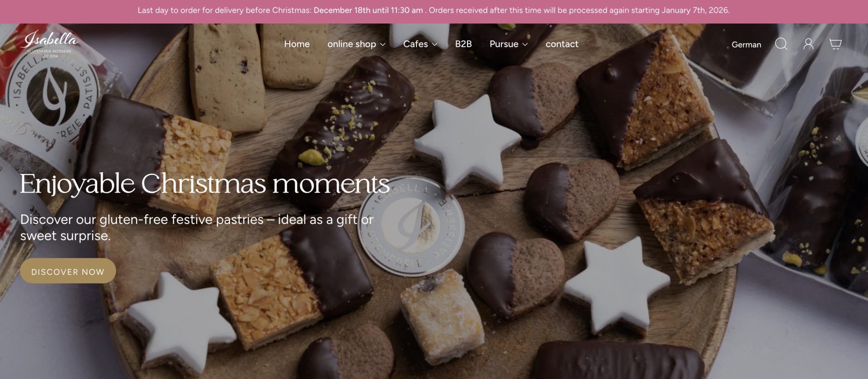Open the account profile icon
868x379 pixels.
(808, 44)
